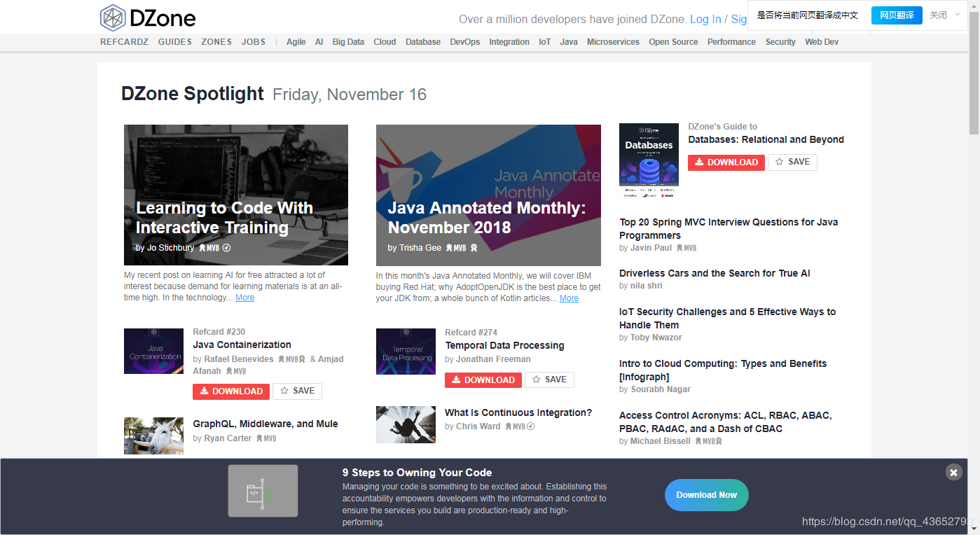Viewport: 980px width, 535px height.
Task: Click the donkey photo thumbnail for GraphQL article
Action: coord(153,436)
